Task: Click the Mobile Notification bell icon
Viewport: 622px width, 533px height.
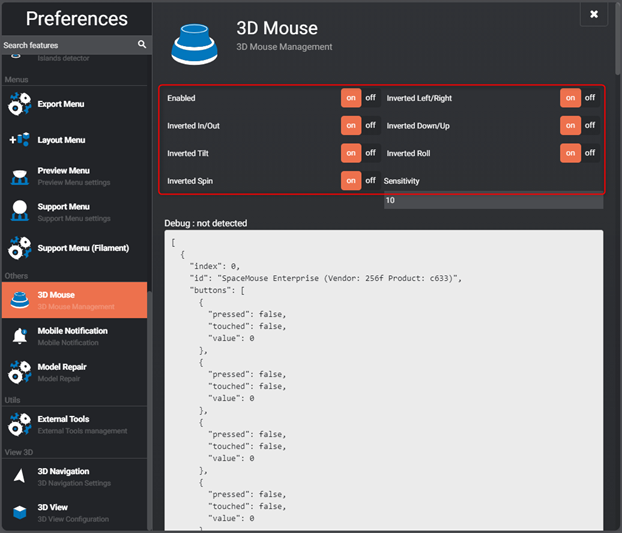Action: (19, 336)
